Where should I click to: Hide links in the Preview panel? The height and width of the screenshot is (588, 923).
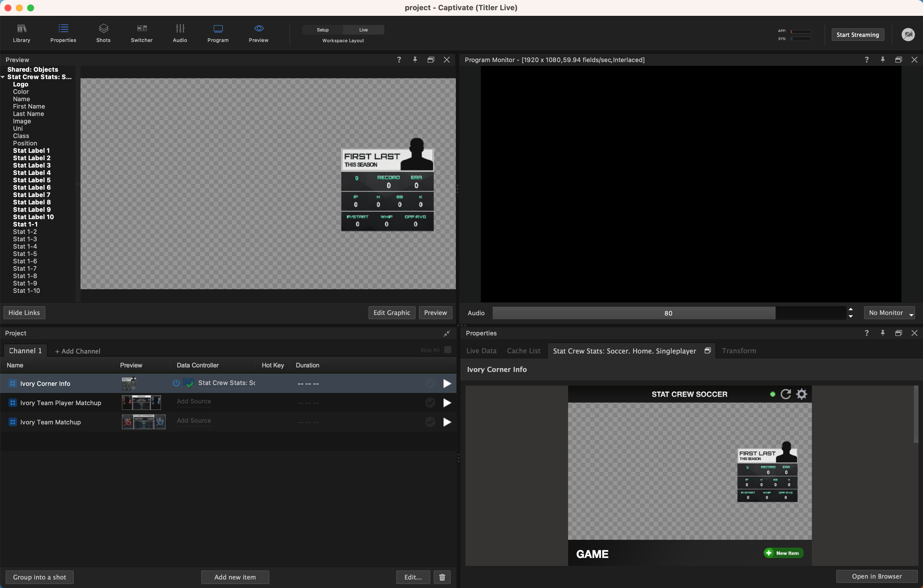click(x=24, y=312)
